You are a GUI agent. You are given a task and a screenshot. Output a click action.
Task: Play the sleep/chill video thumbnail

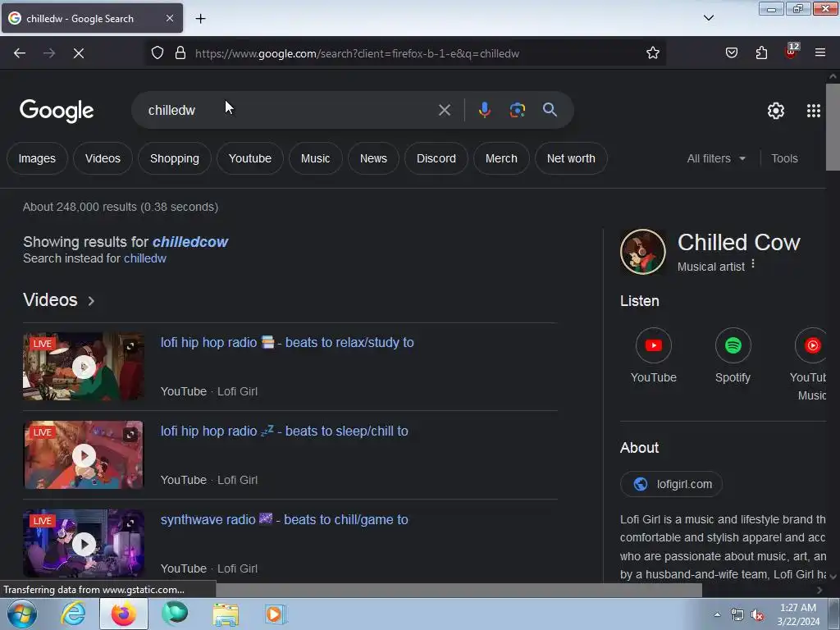[x=84, y=455]
